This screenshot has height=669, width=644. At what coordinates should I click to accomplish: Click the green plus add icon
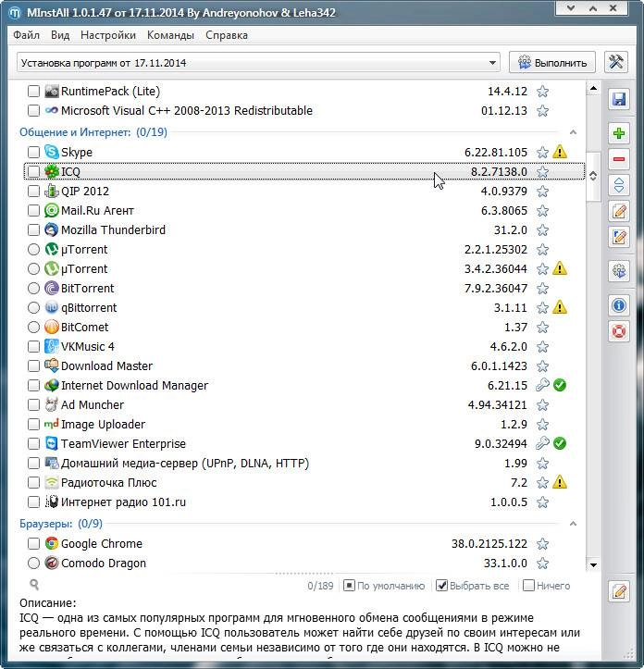pos(619,133)
